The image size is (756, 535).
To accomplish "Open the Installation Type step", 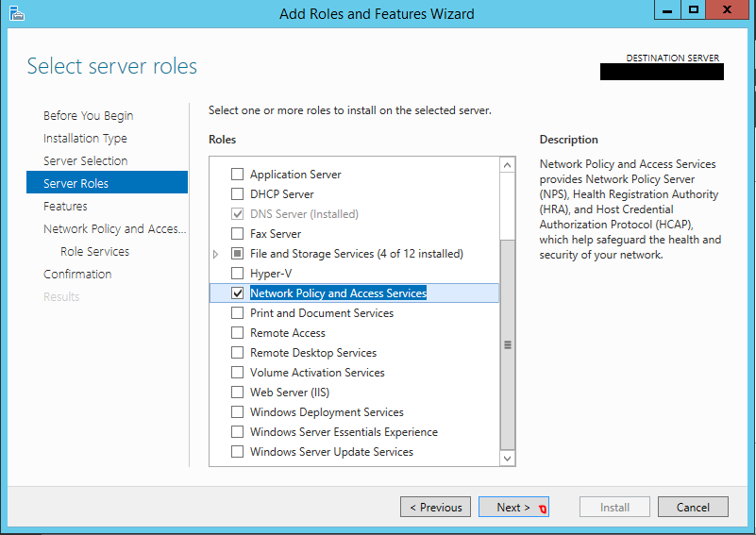I will tap(85, 139).
